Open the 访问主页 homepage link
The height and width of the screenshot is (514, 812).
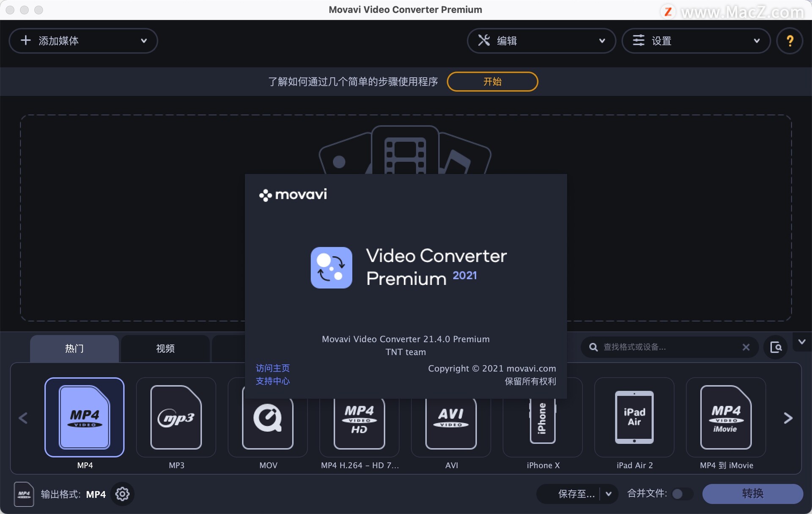point(273,368)
